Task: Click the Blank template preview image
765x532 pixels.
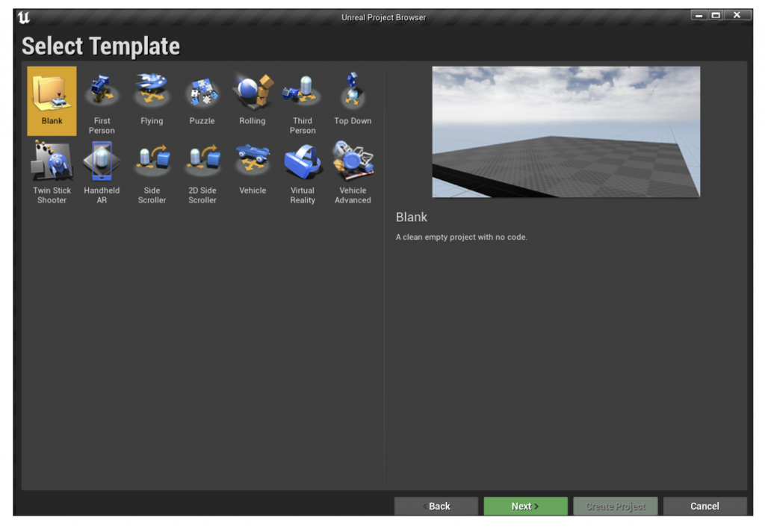Action: point(566,132)
